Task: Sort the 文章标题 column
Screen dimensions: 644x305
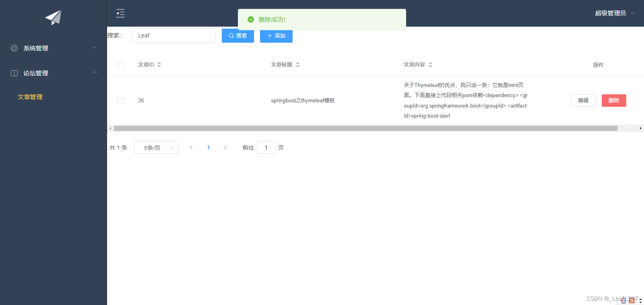Action: 297,64
